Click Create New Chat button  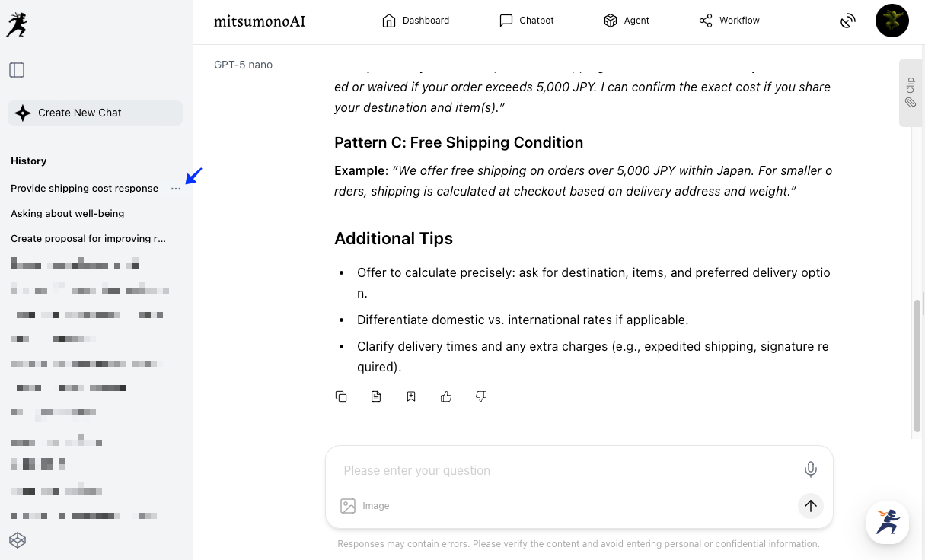point(95,113)
